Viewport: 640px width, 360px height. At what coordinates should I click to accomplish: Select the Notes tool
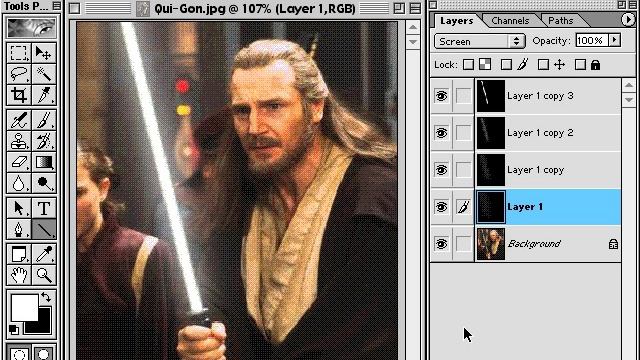18,254
